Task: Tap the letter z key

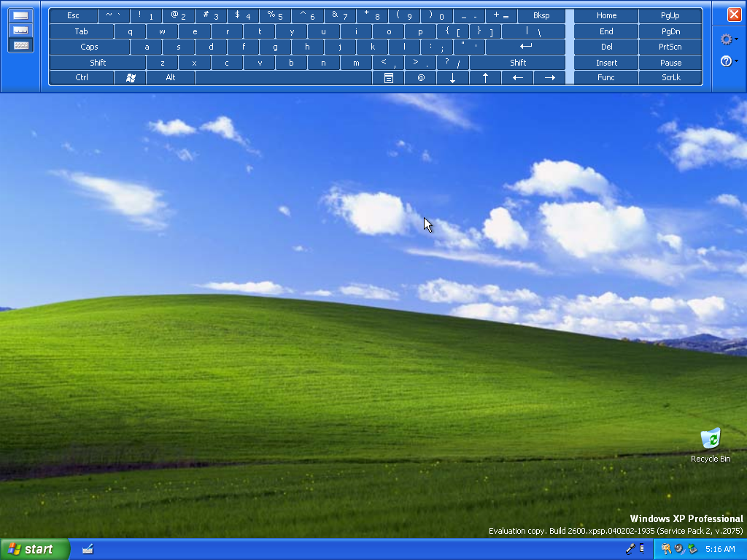Action: (163, 63)
